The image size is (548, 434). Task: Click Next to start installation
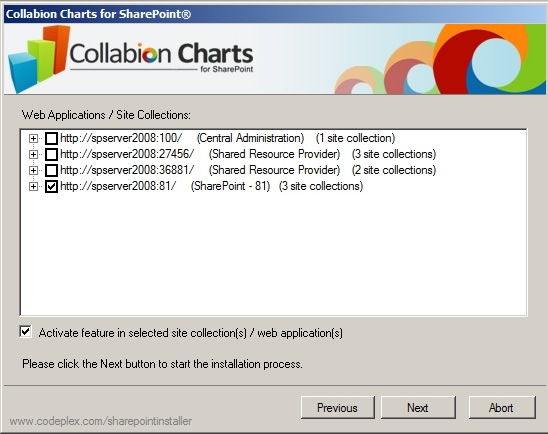coord(418,407)
